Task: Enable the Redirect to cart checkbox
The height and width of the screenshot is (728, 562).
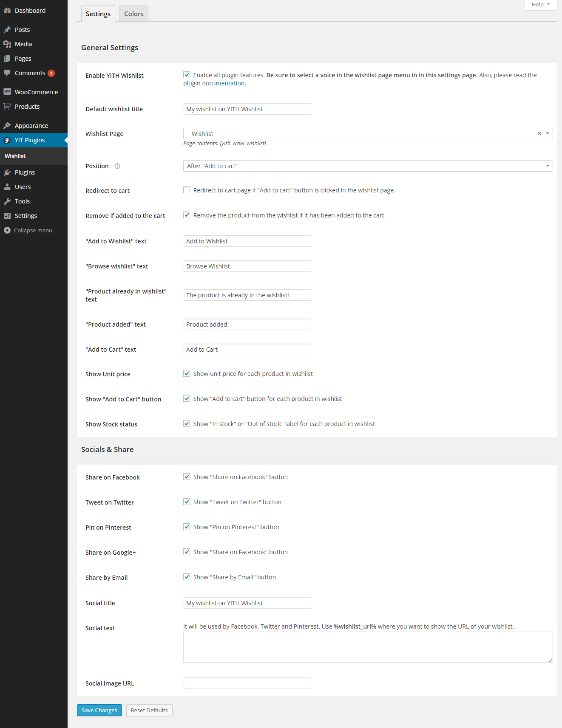Action: [x=187, y=190]
